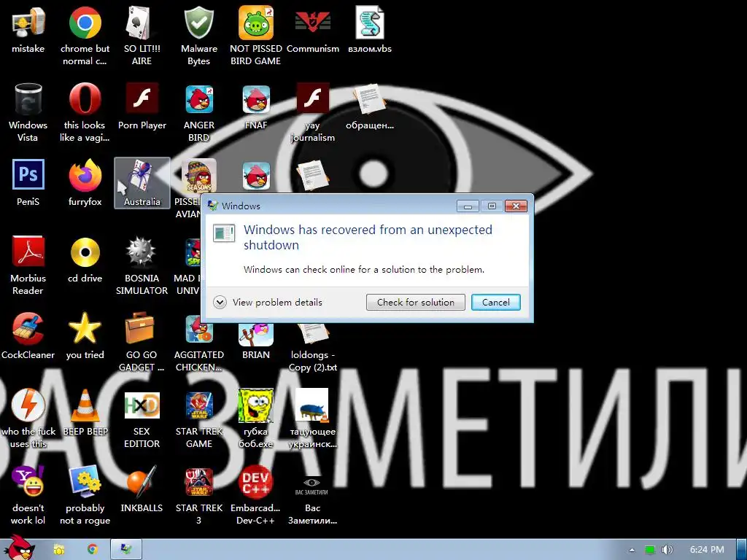Open the Embarcadero Dev-C++ icon

click(x=256, y=481)
